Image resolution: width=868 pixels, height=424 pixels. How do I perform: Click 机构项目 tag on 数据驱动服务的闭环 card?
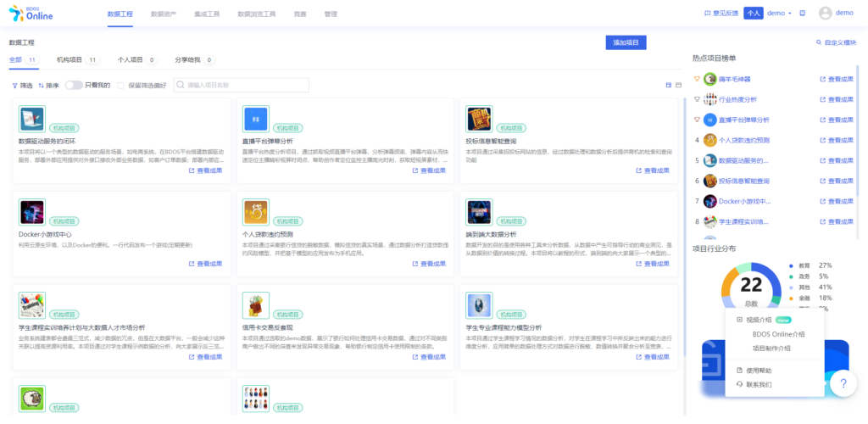coord(64,128)
